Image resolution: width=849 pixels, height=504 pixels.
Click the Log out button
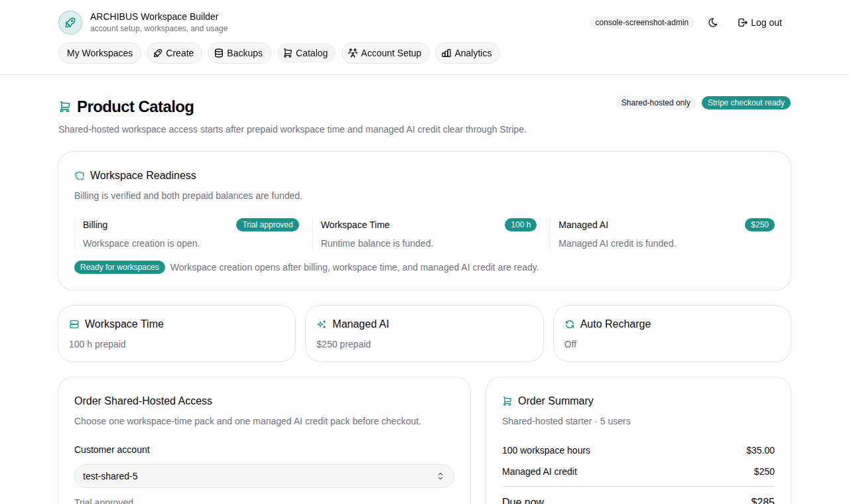point(759,22)
